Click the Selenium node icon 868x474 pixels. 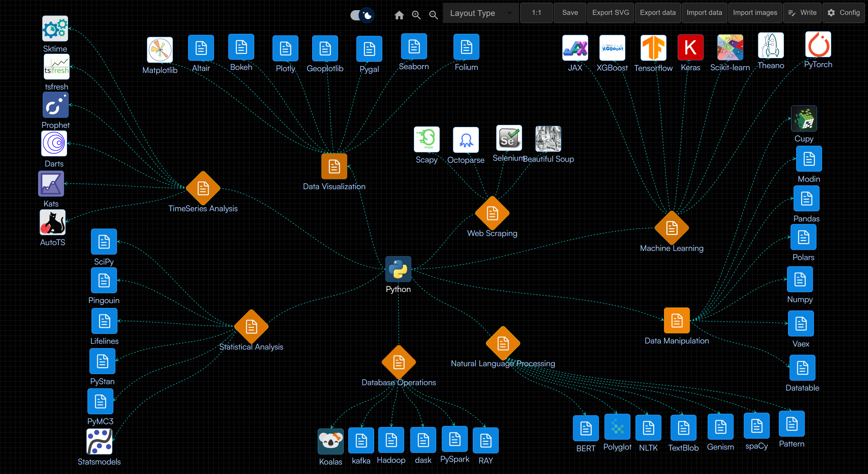509,138
